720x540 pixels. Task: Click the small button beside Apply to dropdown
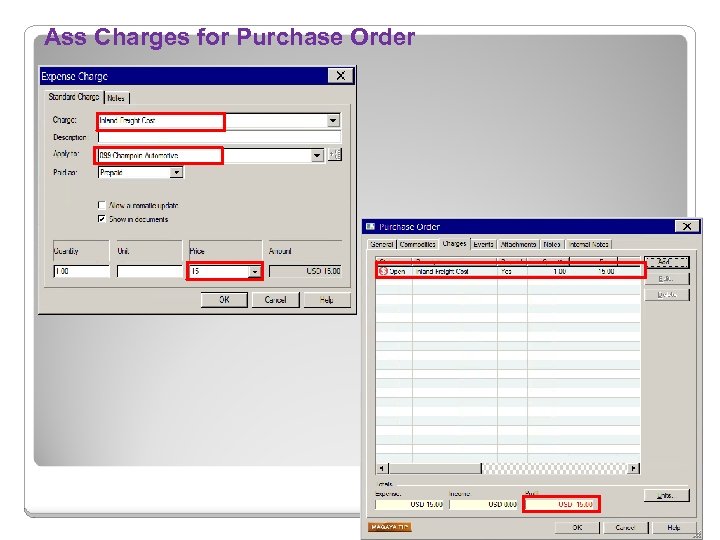pos(335,155)
